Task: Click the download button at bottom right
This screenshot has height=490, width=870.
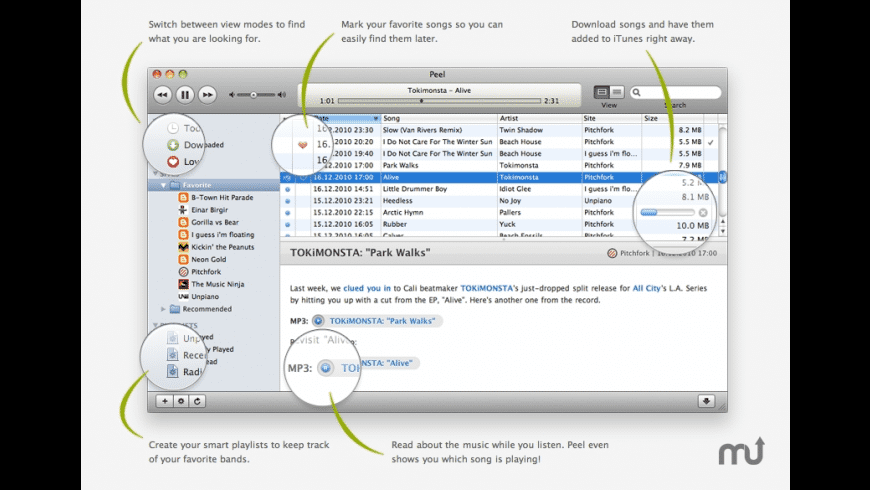Action: (x=706, y=401)
